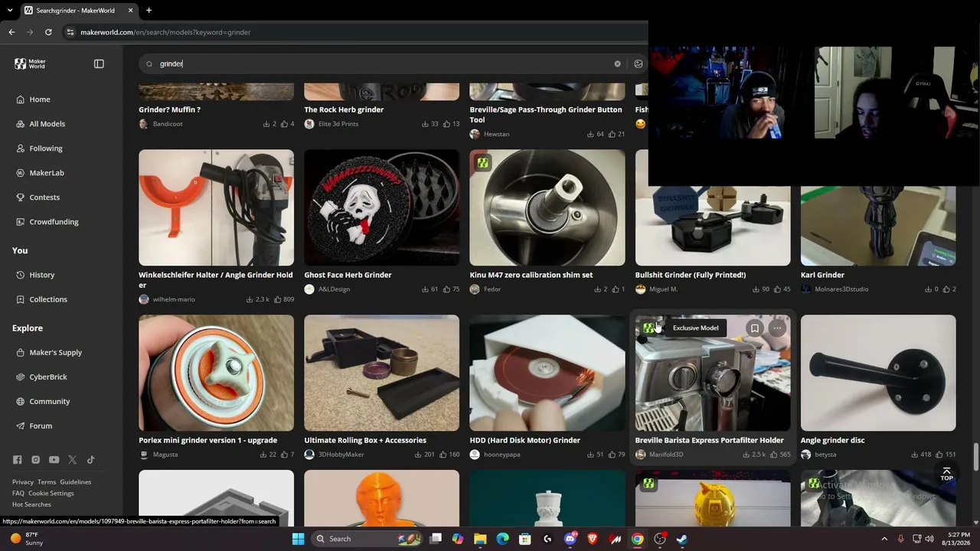Click the Exclusive Model badge on Breville Portafilter card
This screenshot has height=551, width=980.
coord(648,328)
